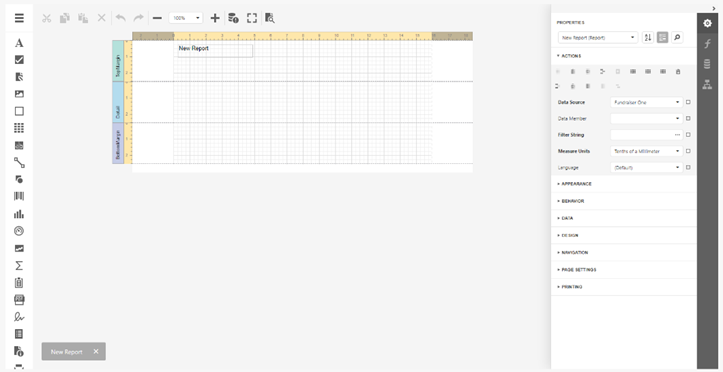Image resolution: width=723 pixels, height=372 pixels.
Task: Select the Barcode control tool
Action: [x=19, y=196]
